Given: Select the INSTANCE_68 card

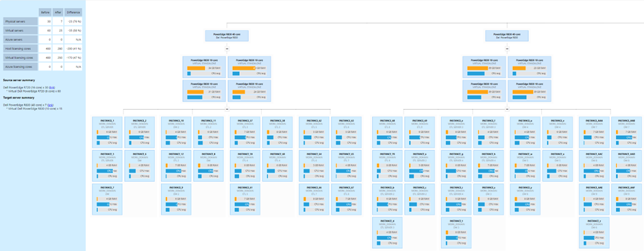Looking at the screenshot, I should pyautogui.click(x=387, y=132).
